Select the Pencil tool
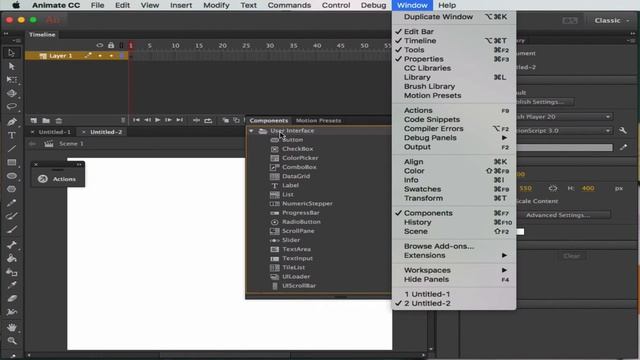 pos(11,203)
